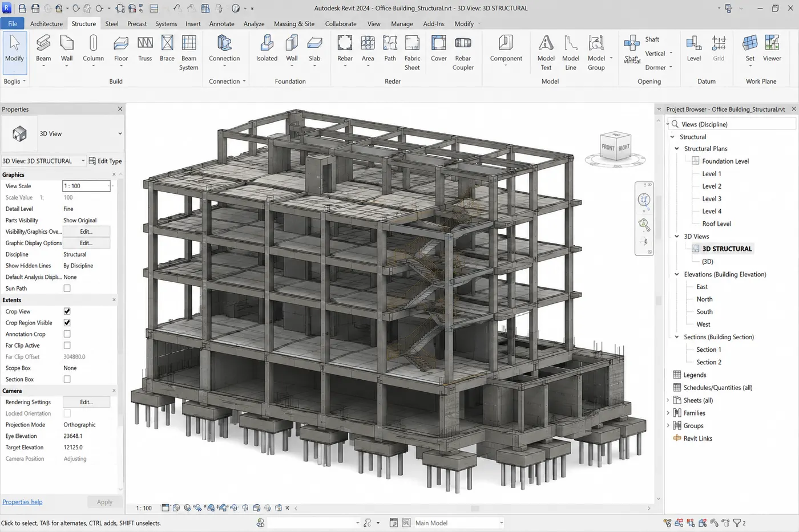This screenshot has width=799, height=532.
Task: Turn on Far Clip Active
Action: [67, 346]
